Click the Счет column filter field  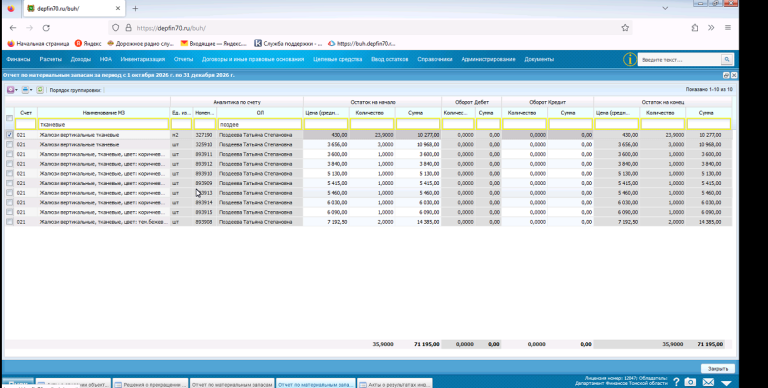pos(25,124)
